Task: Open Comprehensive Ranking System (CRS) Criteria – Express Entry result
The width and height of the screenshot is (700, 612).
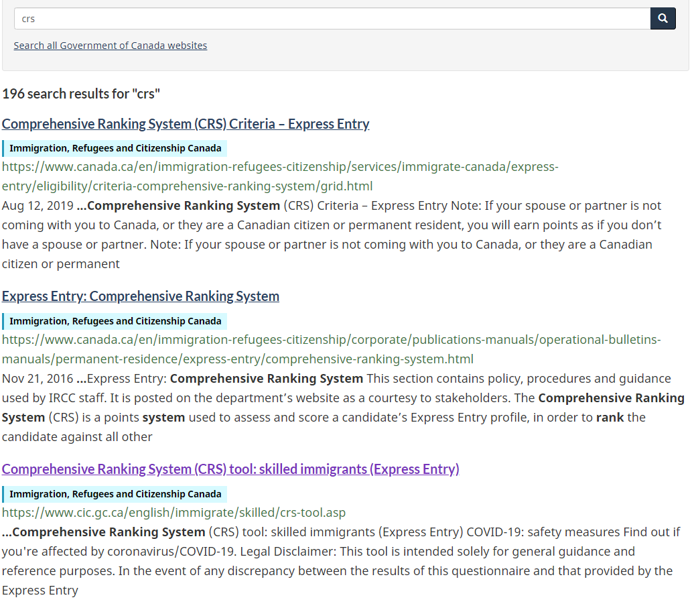Action: [186, 124]
